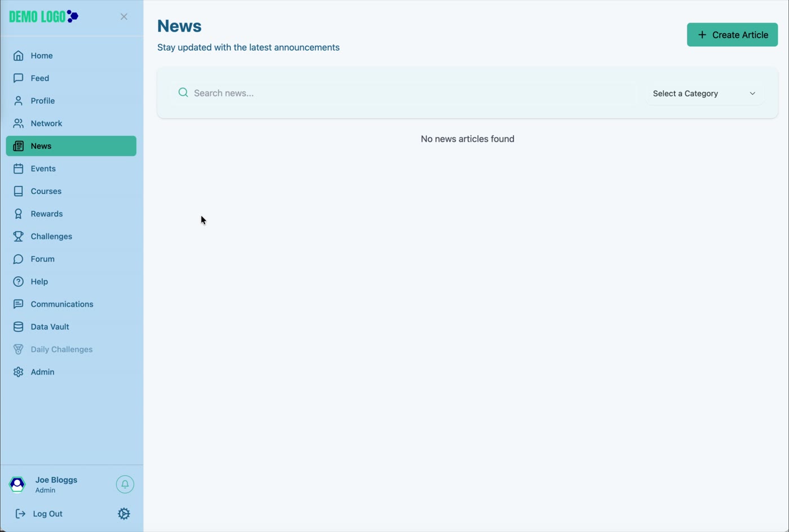
Task: Focus the Search news input field
Action: (x=404, y=93)
